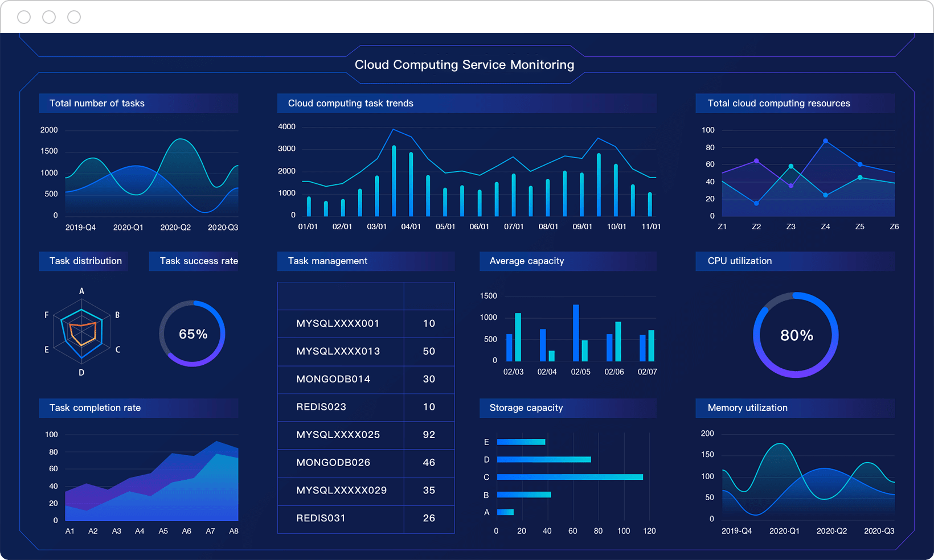The image size is (934, 560).
Task: Click storage capacity bar D
Action: coord(544,459)
